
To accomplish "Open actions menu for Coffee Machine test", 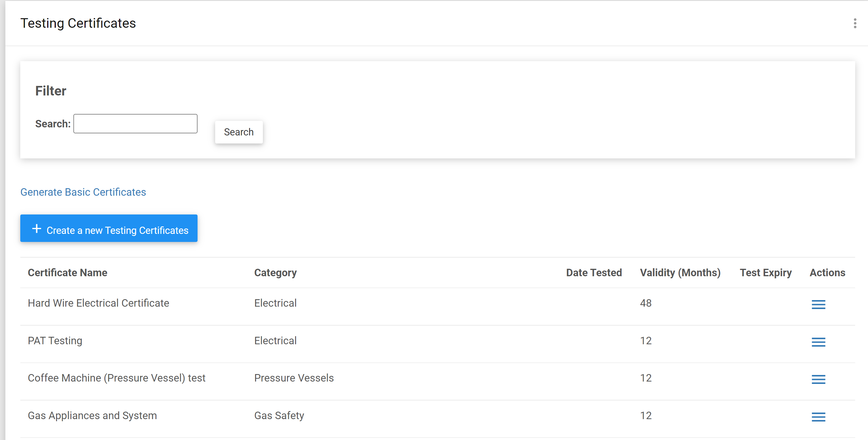I will (x=818, y=379).
